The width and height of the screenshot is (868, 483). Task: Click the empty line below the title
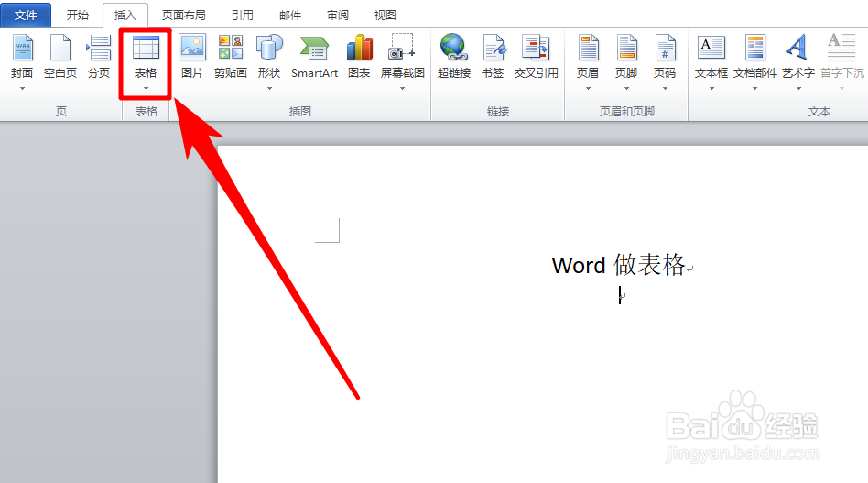[622, 296]
